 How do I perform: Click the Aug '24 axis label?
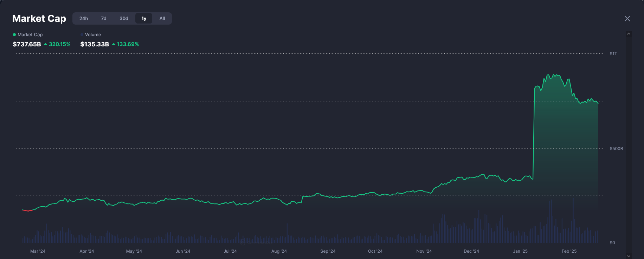pyautogui.click(x=279, y=251)
